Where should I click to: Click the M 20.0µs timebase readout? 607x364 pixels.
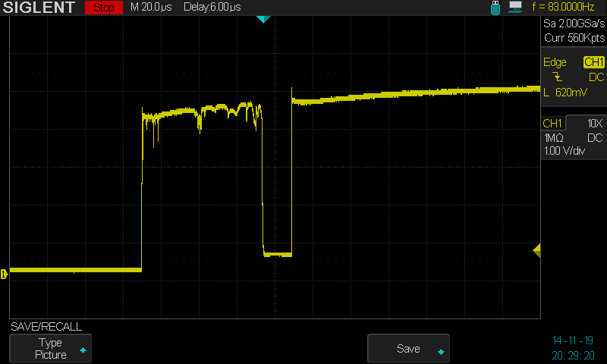pyautogui.click(x=151, y=8)
